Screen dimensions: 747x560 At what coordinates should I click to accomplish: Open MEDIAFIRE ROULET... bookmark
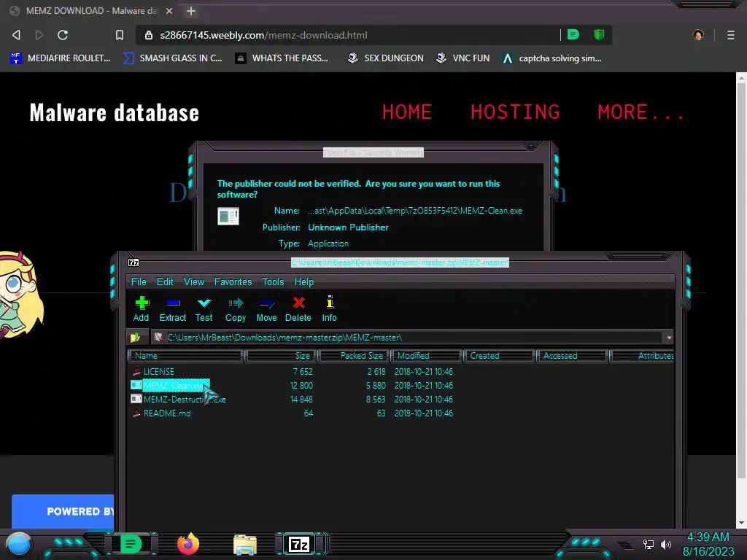click(61, 58)
